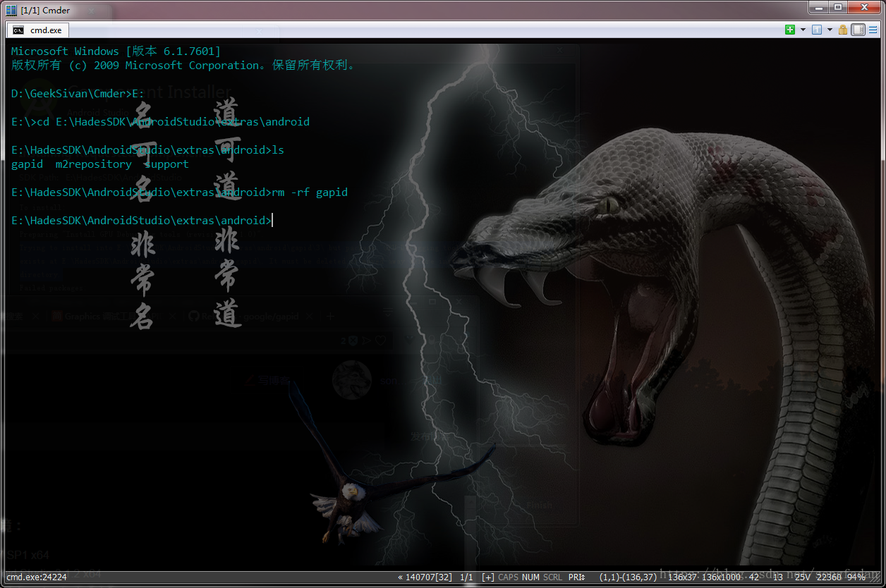Click the Microsoft Windows version banner line
Screen dimensions: 886x588
pyautogui.click(x=116, y=51)
